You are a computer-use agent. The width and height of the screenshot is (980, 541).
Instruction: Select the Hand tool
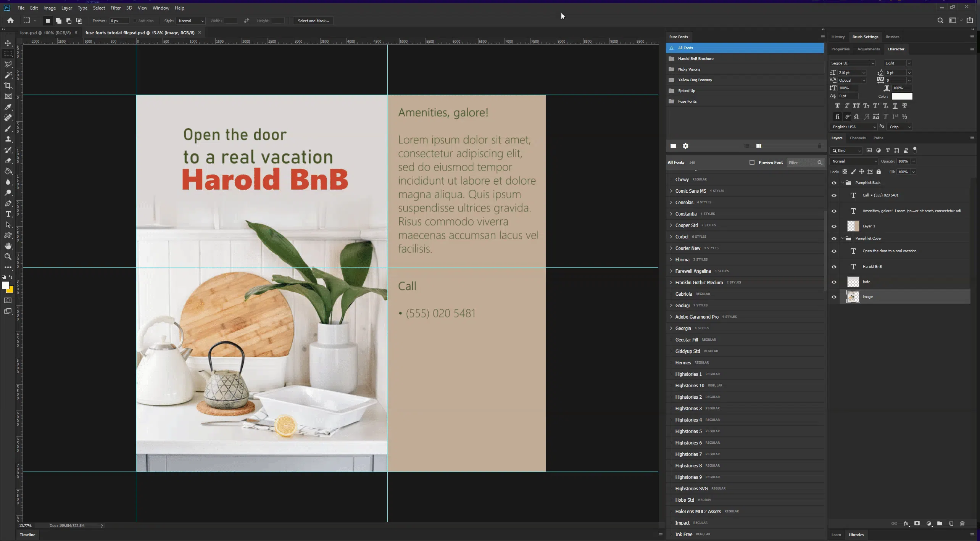point(8,246)
